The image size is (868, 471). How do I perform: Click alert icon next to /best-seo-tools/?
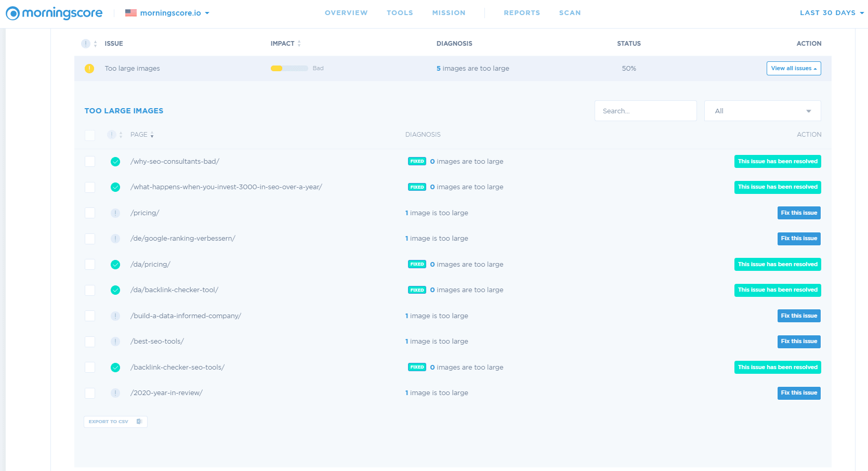(115, 342)
